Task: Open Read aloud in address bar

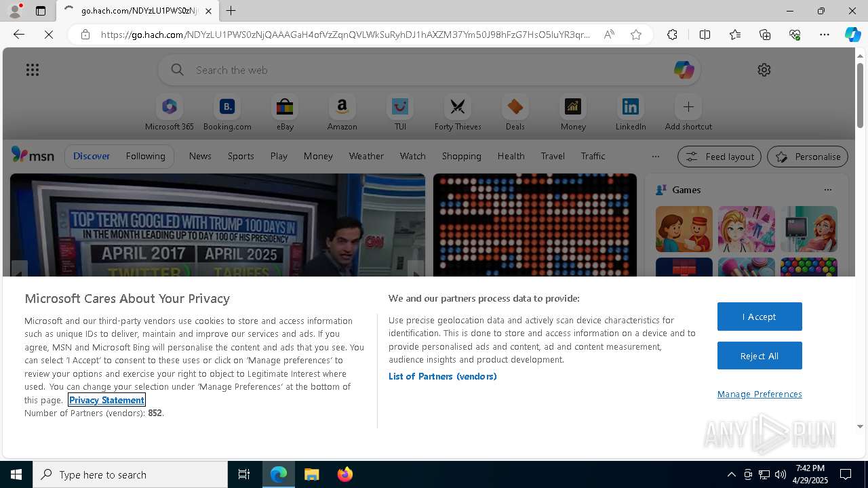Action: click(x=609, y=35)
